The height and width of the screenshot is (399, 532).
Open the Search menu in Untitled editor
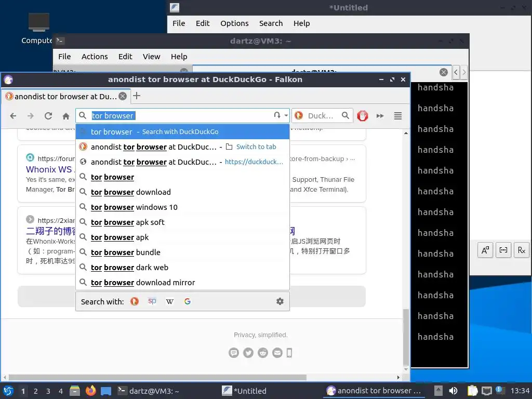tap(271, 23)
